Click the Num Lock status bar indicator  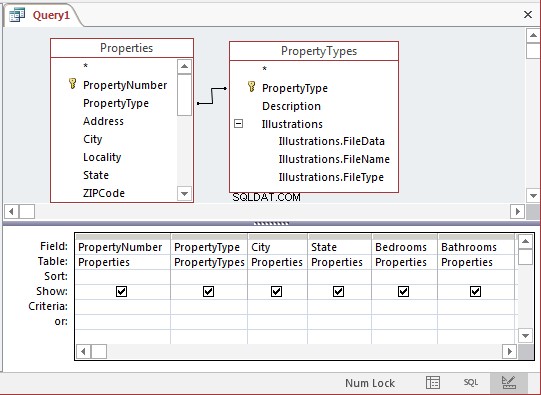[x=370, y=383]
